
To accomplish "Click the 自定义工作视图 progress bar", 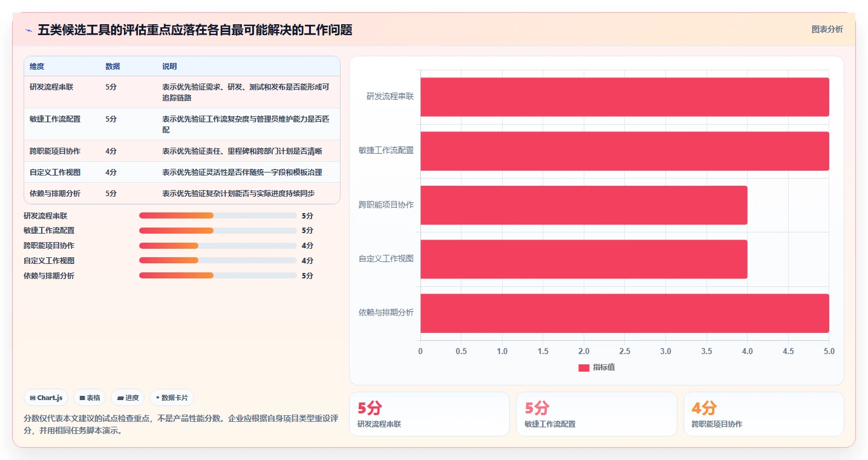I will (x=218, y=261).
